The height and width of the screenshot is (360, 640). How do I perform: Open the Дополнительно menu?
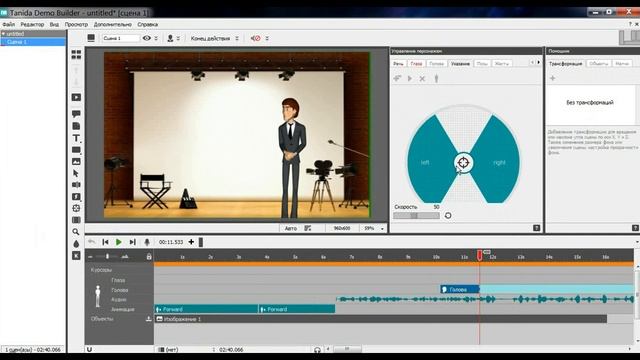coord(113,24)
